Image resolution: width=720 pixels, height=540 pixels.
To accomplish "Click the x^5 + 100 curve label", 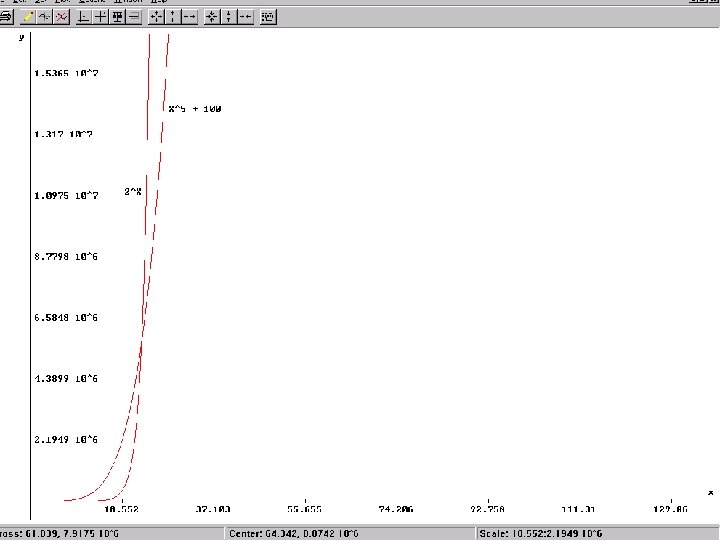I will [195, 109].
